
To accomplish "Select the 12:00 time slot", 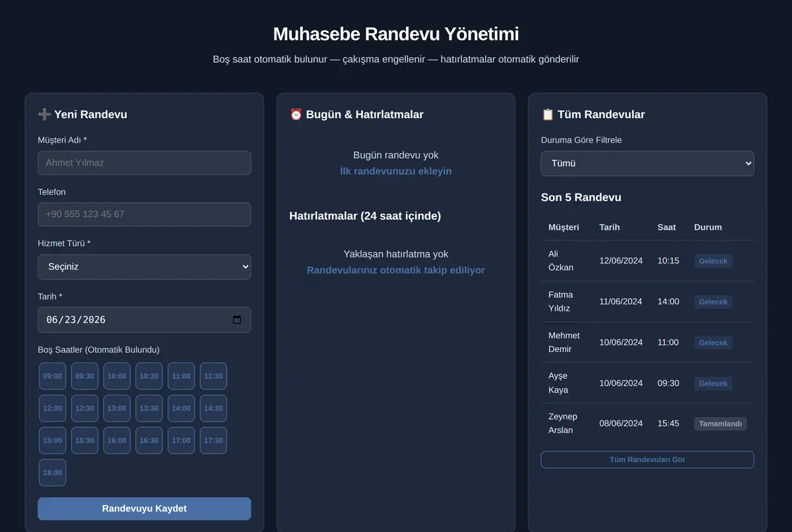I will (52, 409).
